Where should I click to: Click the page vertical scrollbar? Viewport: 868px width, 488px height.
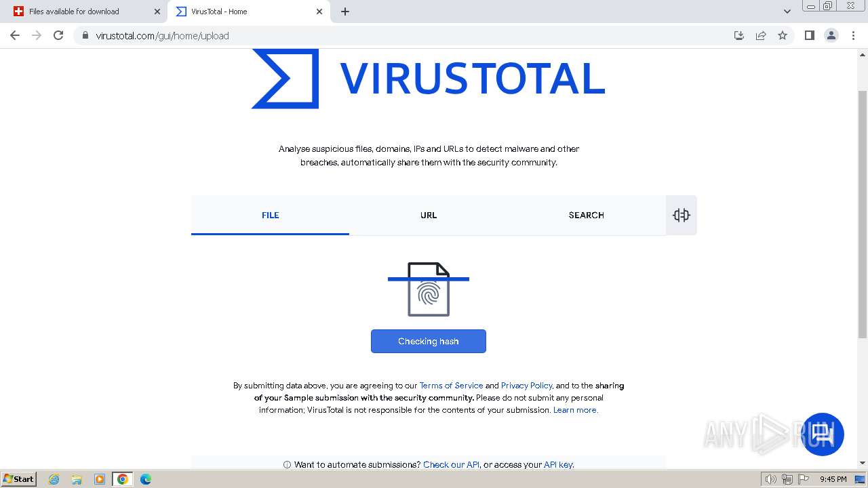(x=863, y=213)
